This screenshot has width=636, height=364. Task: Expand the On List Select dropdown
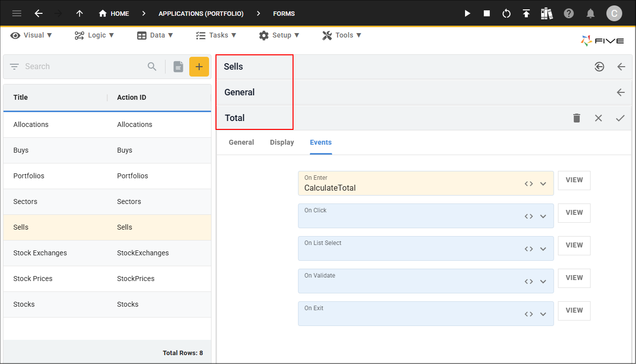pyautogui.click(x=543, y=249)
